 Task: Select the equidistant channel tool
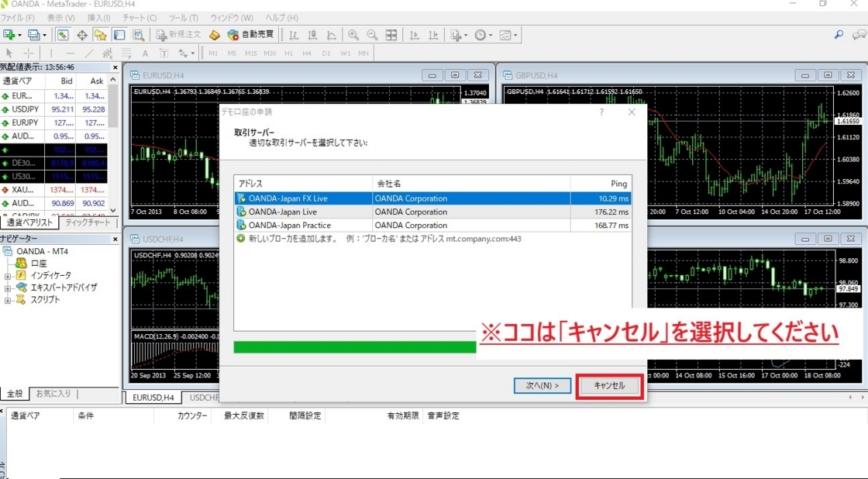108,53
